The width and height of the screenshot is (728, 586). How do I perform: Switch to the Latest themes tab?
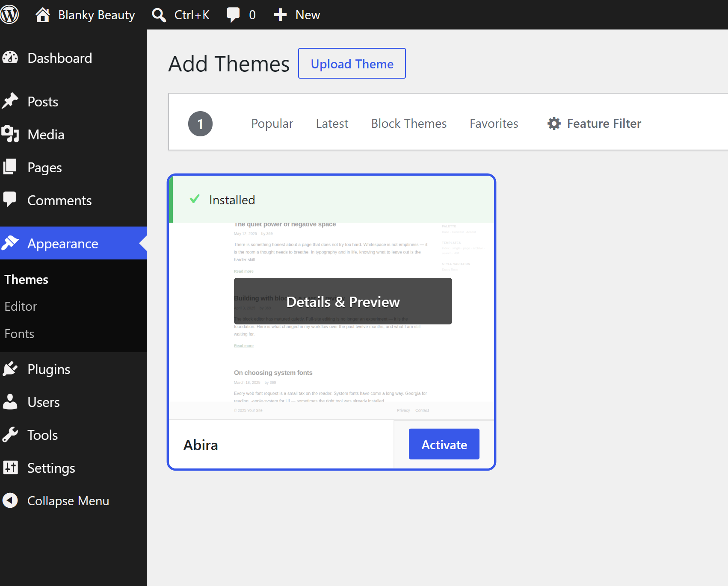pyautogui.click(x=332, y=124)
